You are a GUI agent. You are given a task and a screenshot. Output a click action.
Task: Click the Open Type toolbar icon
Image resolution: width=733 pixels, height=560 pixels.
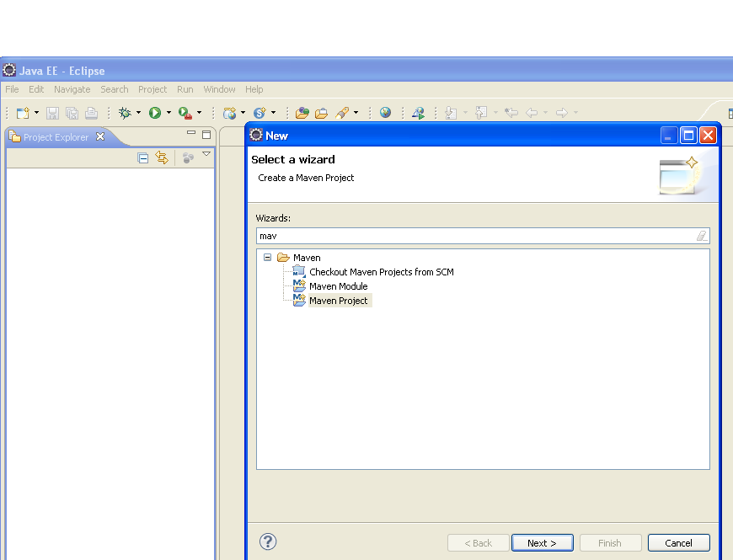(x=302, y=113)
